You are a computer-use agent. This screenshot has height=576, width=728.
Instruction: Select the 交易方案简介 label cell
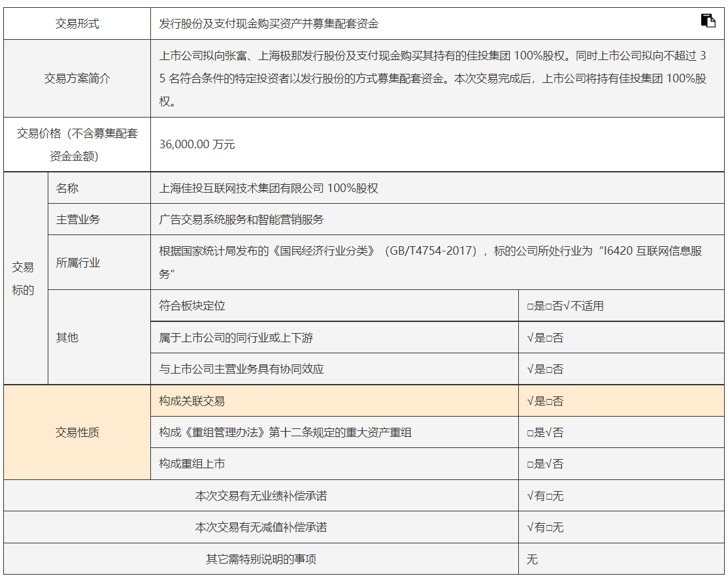coord(77,78)
